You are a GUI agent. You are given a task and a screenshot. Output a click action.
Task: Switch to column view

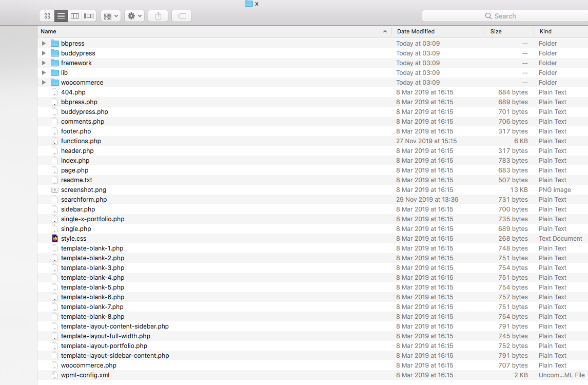[x=75, y=16]
